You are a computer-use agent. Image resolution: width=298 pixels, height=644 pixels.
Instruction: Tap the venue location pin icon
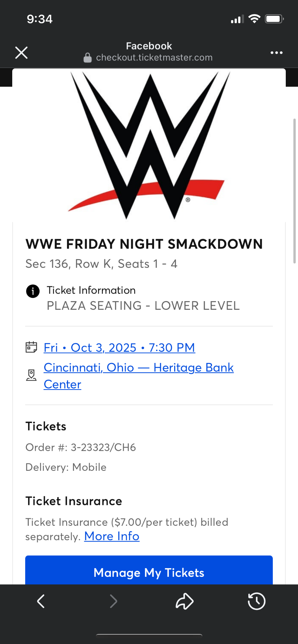(x=31, y=375)
